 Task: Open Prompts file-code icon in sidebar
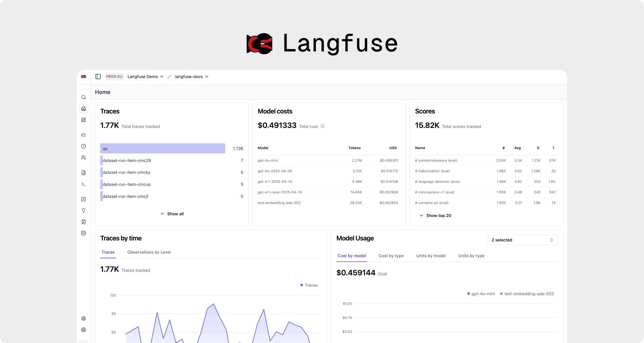[x=83, y=173]
